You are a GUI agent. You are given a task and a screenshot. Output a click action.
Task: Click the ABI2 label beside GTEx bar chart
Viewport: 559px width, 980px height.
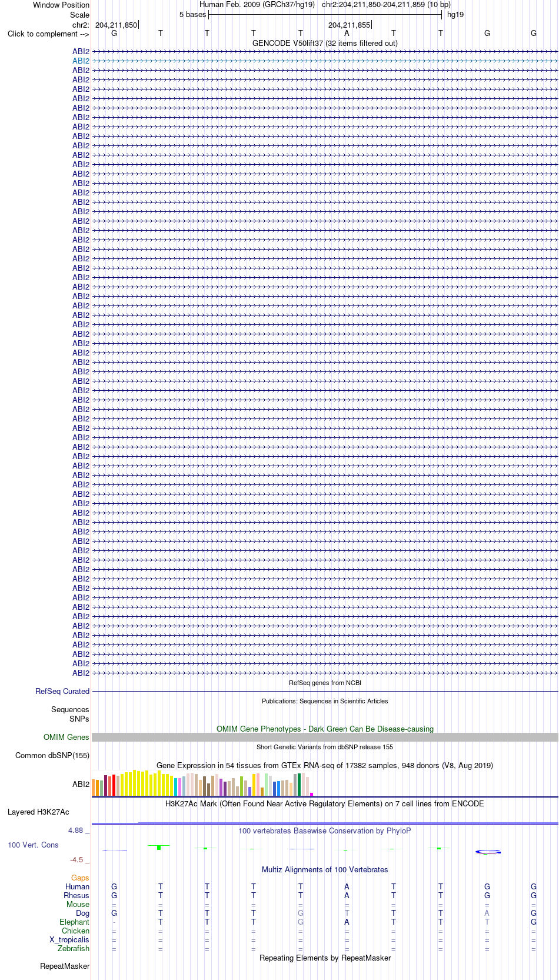click(x=81, y=784)
